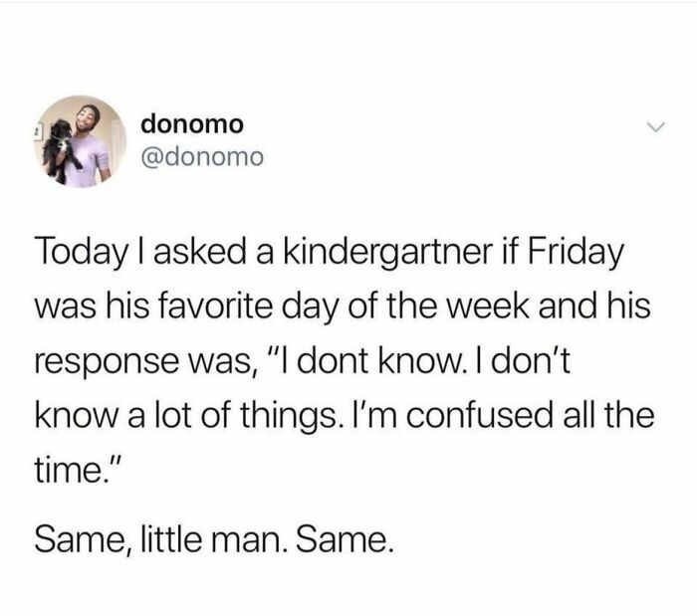Click the black dog in the avatar
The width and height of the screenshot is (697, 616).
click(60, 149)
